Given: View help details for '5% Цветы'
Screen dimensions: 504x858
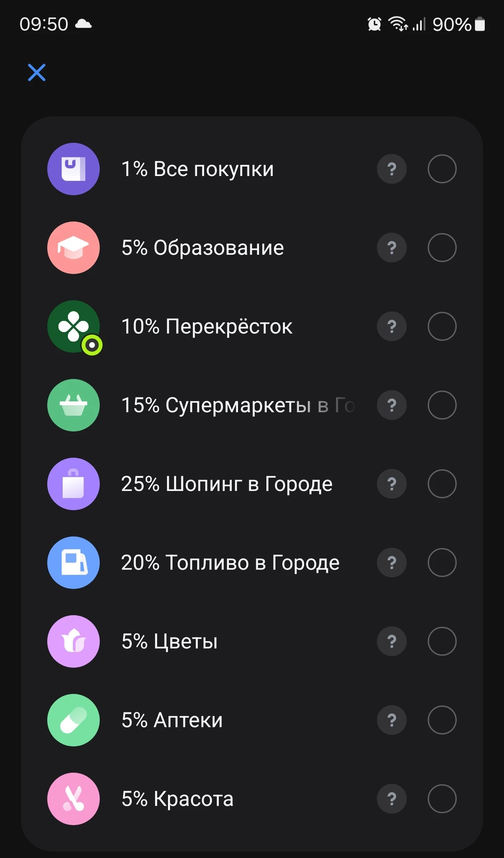Looking at the screenshot, I should point(392,641).
